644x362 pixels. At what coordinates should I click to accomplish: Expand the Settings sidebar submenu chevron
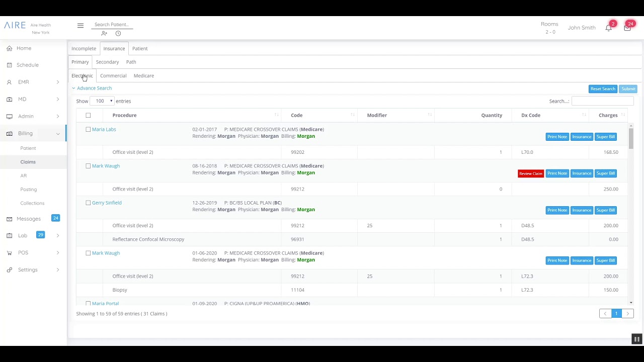point(57,269)
